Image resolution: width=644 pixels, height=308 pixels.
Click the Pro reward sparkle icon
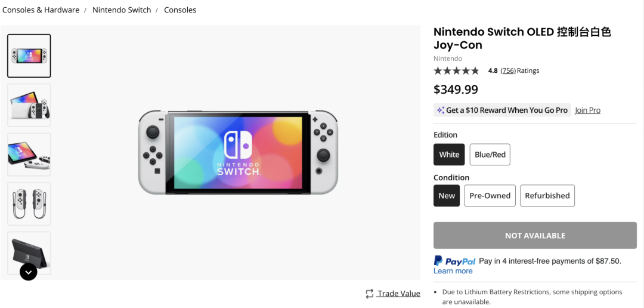440,110
